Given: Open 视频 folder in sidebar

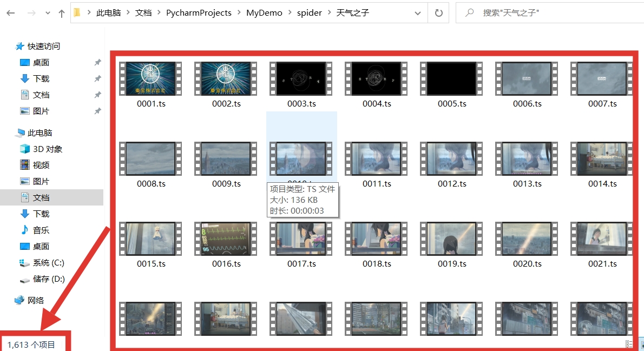Looking at the screenshot, I should 41,165.
